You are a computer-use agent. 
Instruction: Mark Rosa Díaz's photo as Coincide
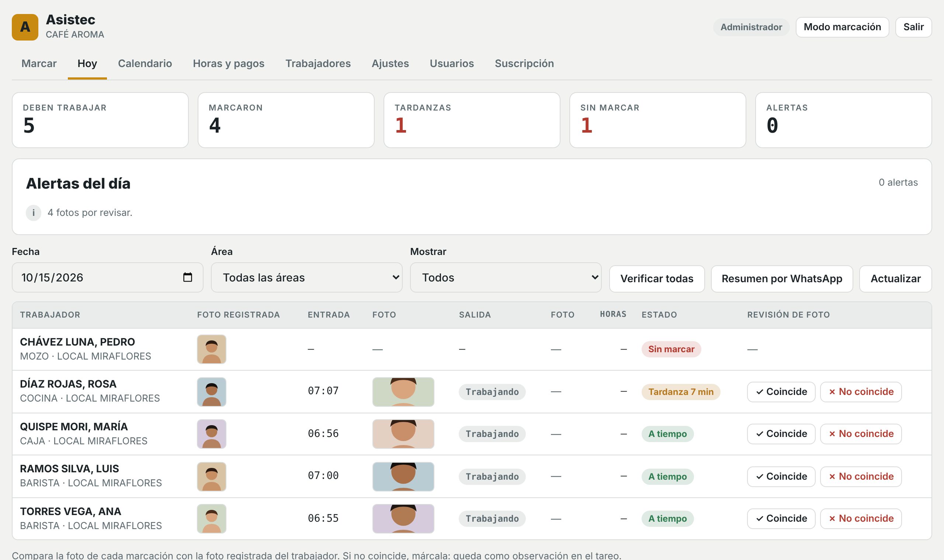tap(781, 392)
